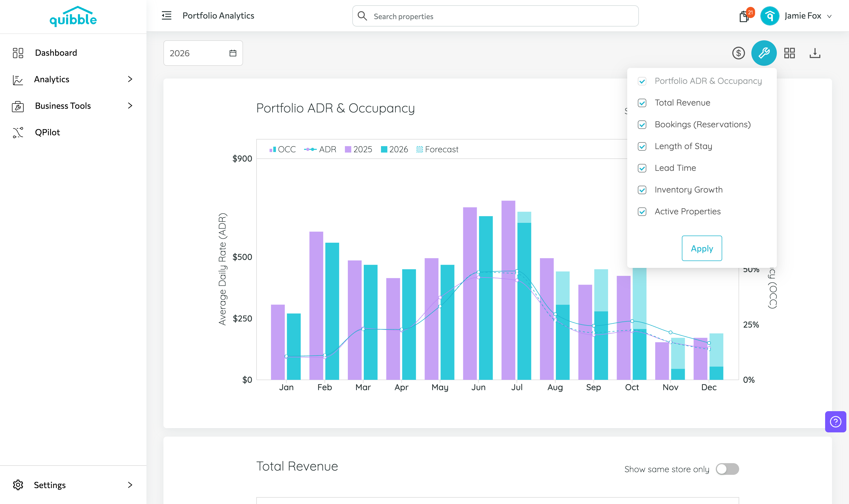Image resolution: width=849 pixels, height=504 pixels.
Task: Switch to grid layout icon
Action: coord(789,53)
